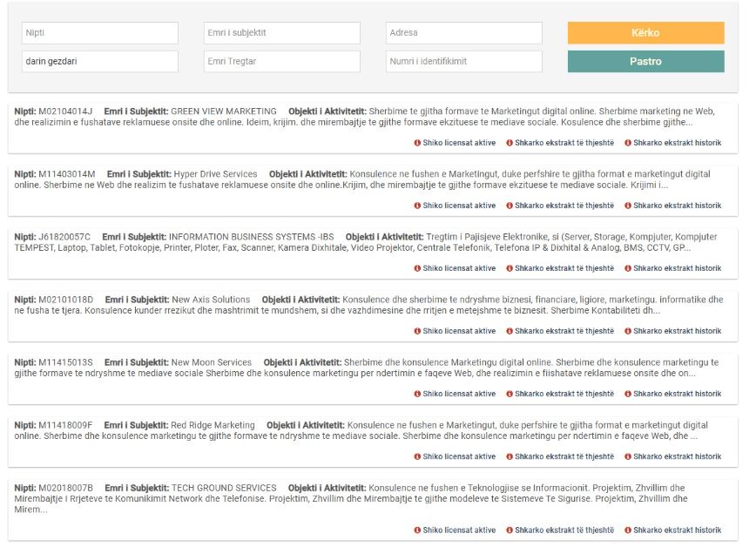
Task: Focus the Emri Tregtar text box
Action: click(281, 62)
